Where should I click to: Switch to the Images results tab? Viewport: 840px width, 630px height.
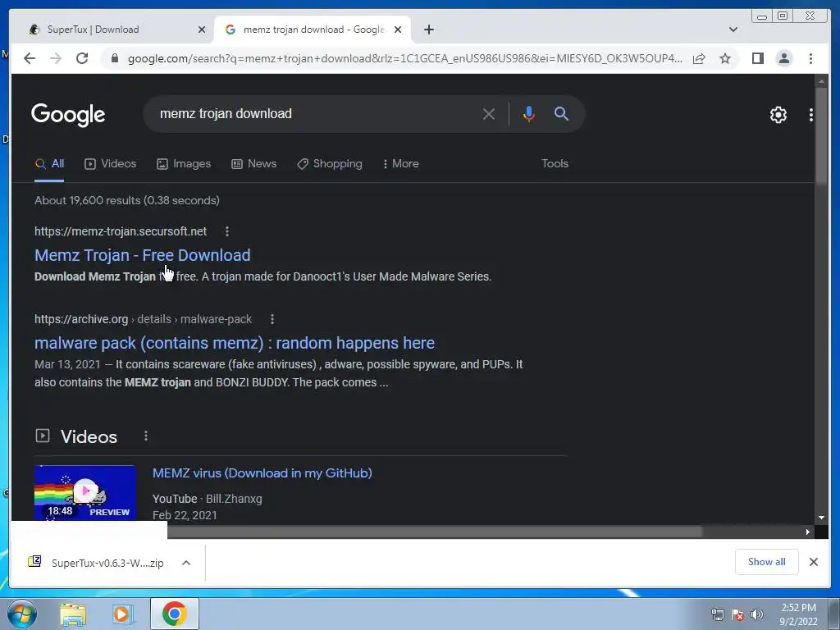[184, 164]
